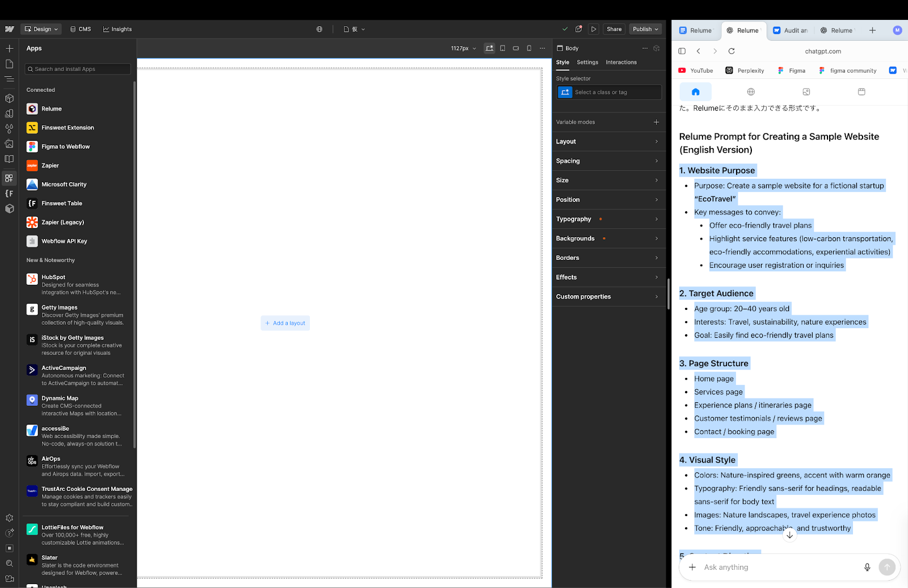
Task: Click the Search and install Apps field
Action: [78, 69]
